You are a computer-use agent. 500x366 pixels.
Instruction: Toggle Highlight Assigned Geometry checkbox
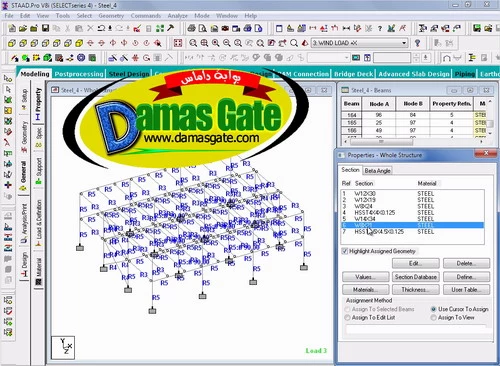pos(345,251)
